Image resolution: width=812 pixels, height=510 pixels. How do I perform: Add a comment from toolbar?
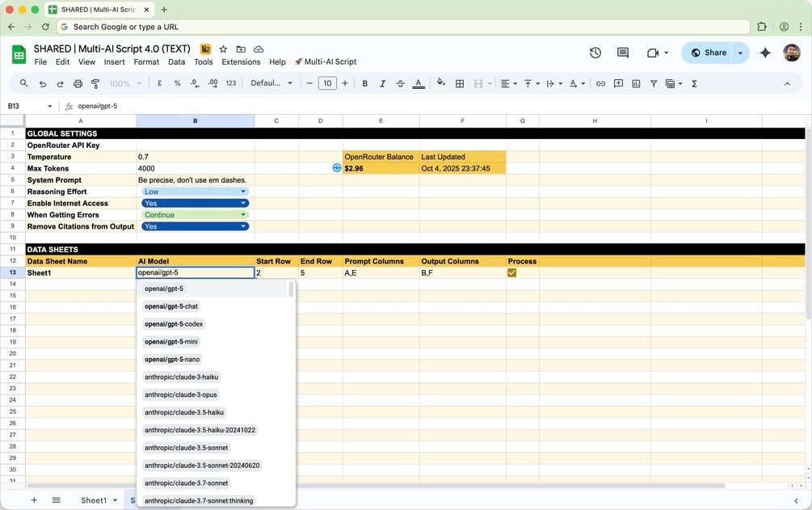click(x=618, y=83)
